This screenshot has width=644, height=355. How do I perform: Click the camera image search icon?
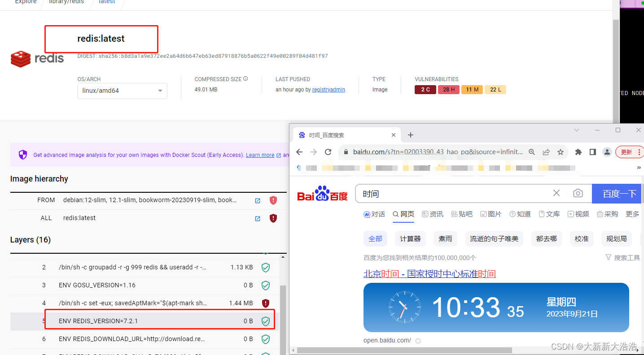[x=578, y=193]
